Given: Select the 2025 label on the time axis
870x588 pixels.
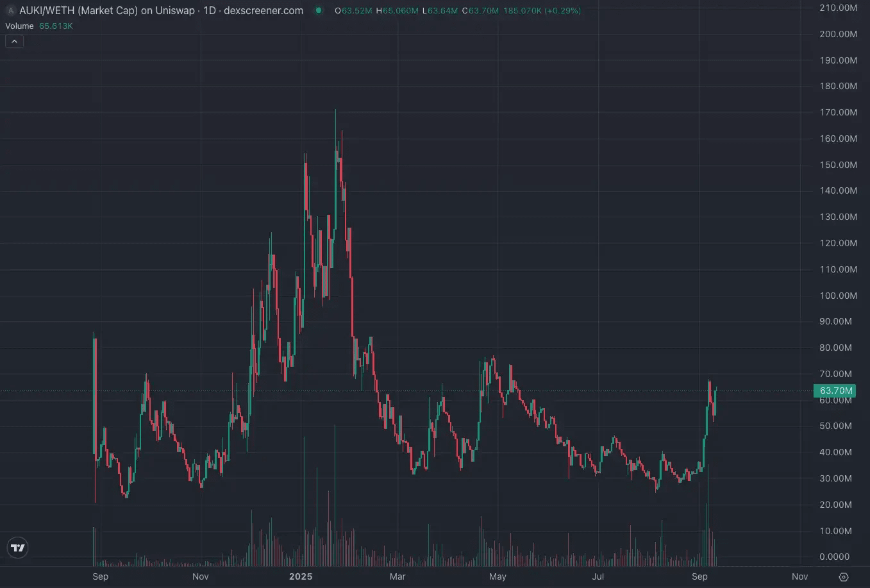Looking at the screenshot, I should (301, 576).
